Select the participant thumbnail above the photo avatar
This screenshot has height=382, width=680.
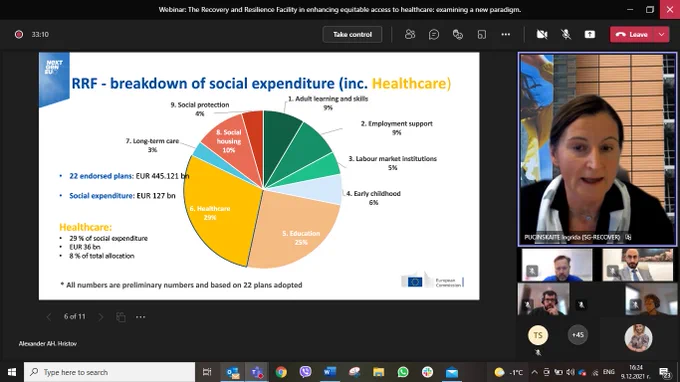(x=651, y=299)
